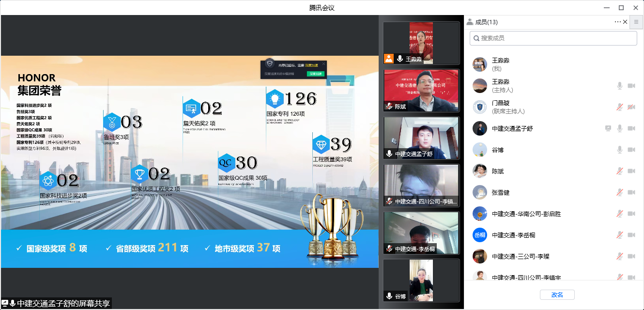The height and width of the screenshot is (310, 644).
Task: Select 陈斌's video thumbnail
Action: 421,91
